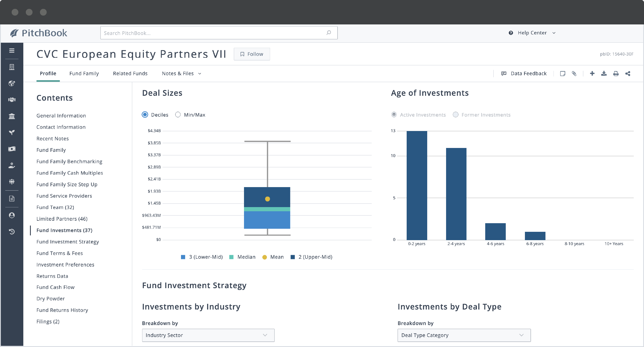This screenshot has width=644, height=347.
Task: Click the document icon in the sidebar
Action: (12, 198)
